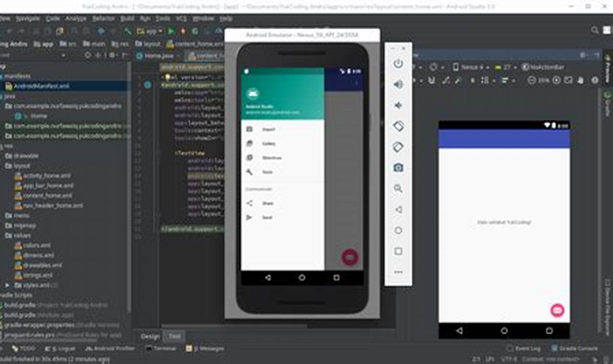The height and width of the screenshot is (364, 613).
Task: Switch to Design tab below editor
Action: [149, 336]
